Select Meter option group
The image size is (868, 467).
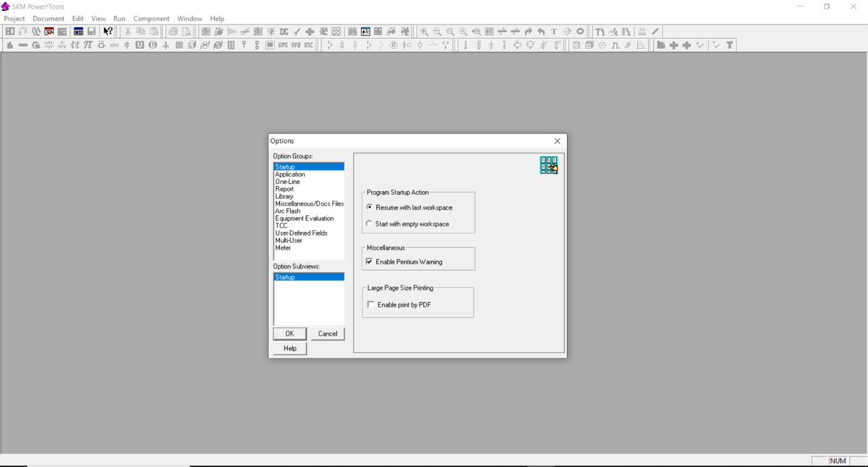click(x=309, y=248)
